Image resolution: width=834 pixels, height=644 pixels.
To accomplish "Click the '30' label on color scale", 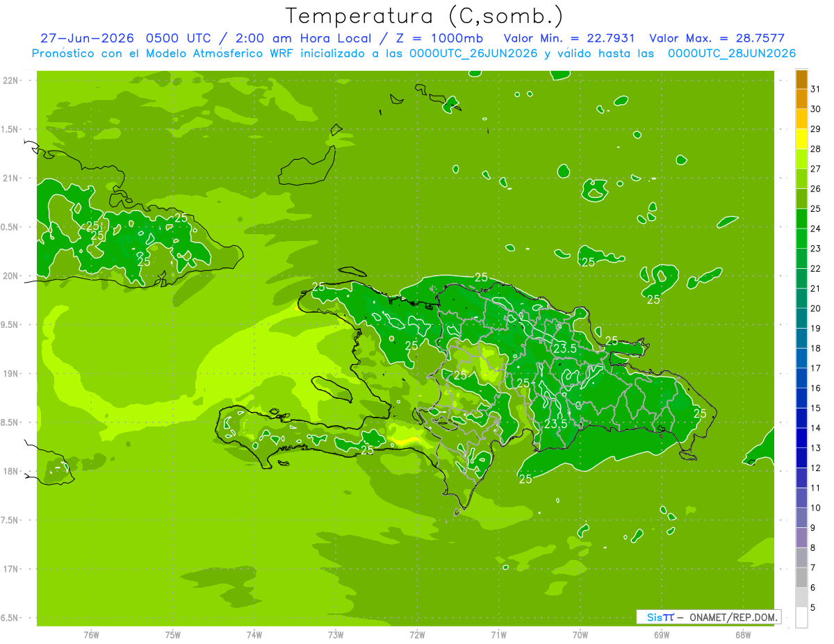I will click(816, 109).
